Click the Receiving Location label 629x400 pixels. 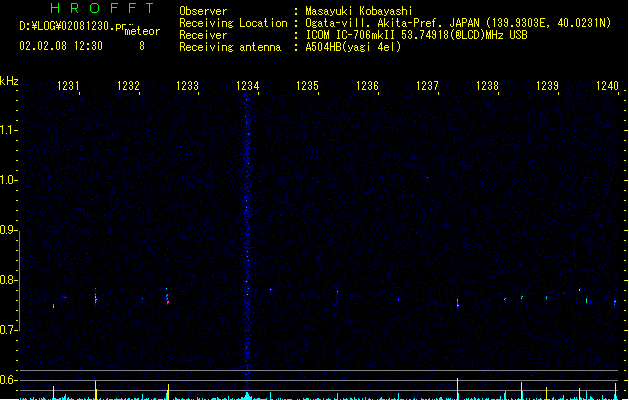click(x=233, y=23)
